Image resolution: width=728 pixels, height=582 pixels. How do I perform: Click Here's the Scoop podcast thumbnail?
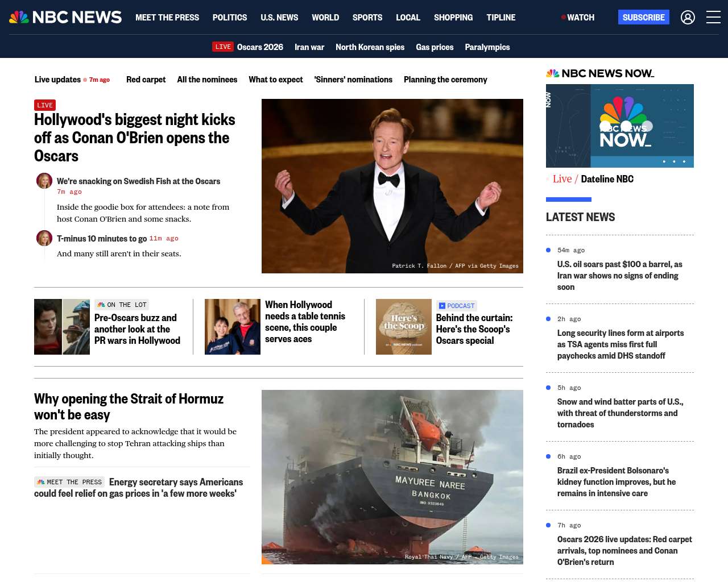coord(404,327)
